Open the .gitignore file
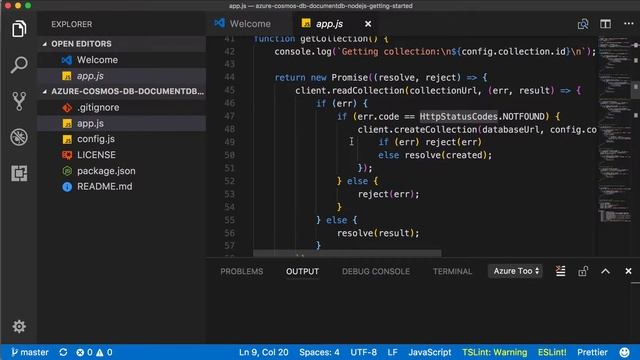This screenshot has height=360, width=640. pos(122,107)
